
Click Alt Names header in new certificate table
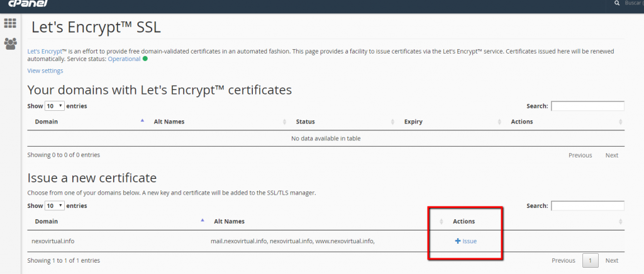229,221
